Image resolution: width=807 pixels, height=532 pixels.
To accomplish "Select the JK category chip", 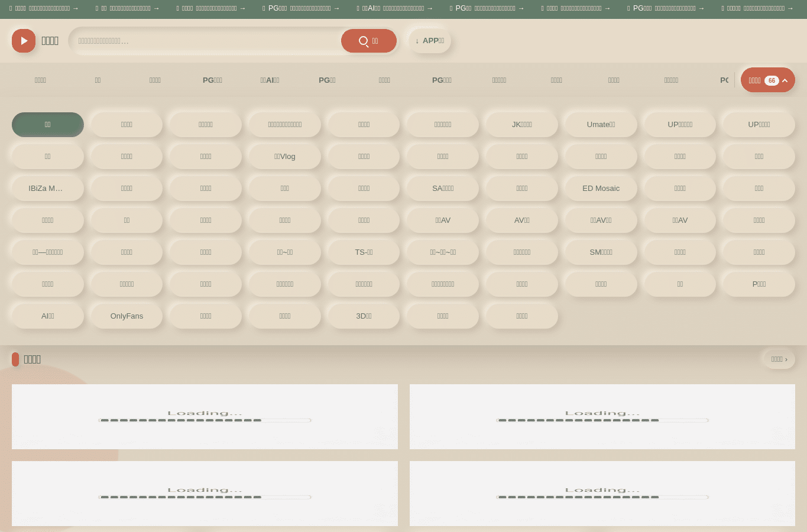I will coord(522,125).
